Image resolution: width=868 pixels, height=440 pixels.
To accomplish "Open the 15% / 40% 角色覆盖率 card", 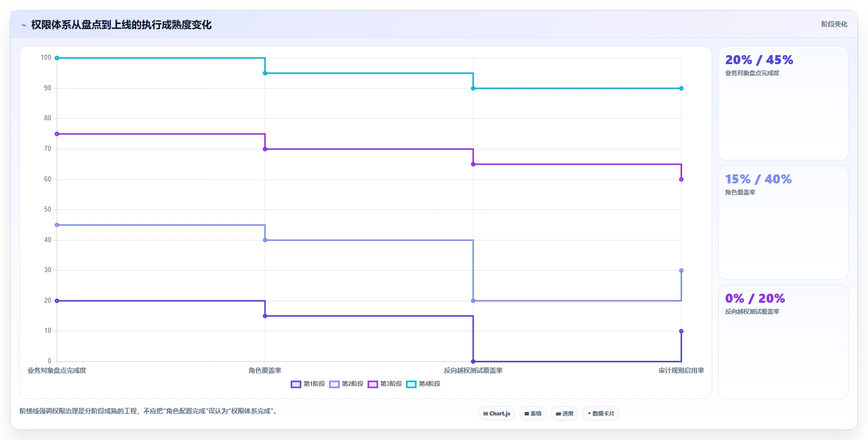I will [x=783, y=223].
